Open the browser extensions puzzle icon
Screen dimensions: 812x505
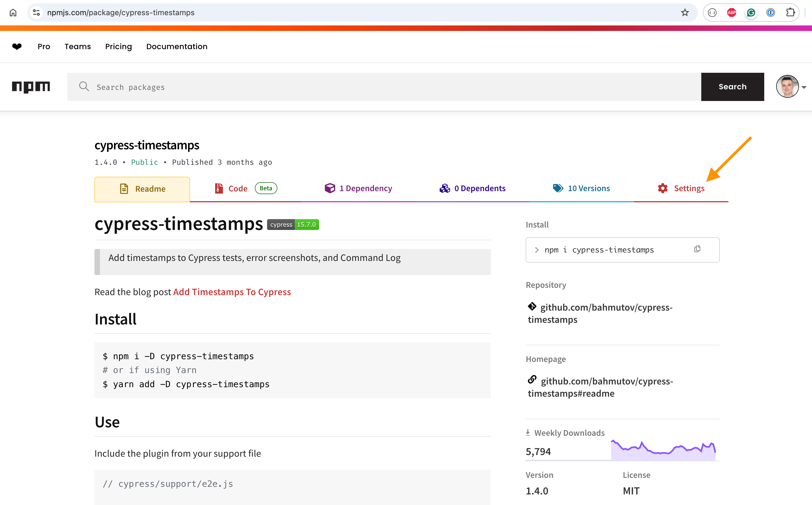pos(790,12)
